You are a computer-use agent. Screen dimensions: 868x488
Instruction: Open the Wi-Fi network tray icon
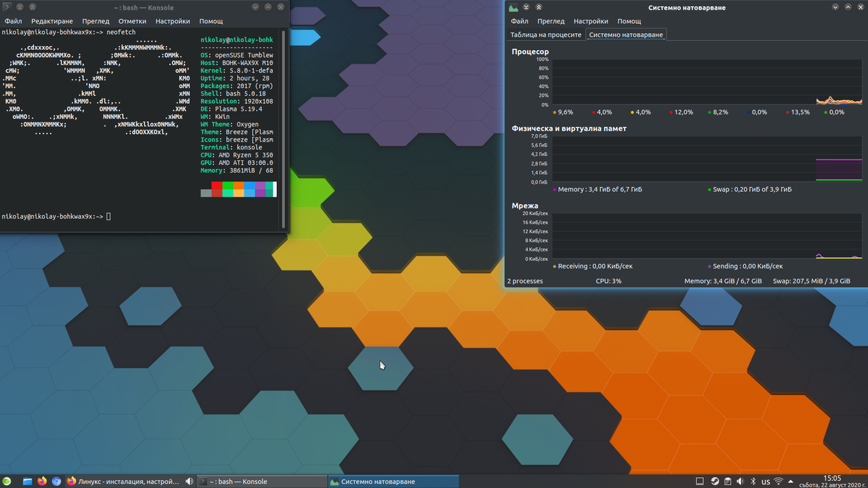(778, 481)
